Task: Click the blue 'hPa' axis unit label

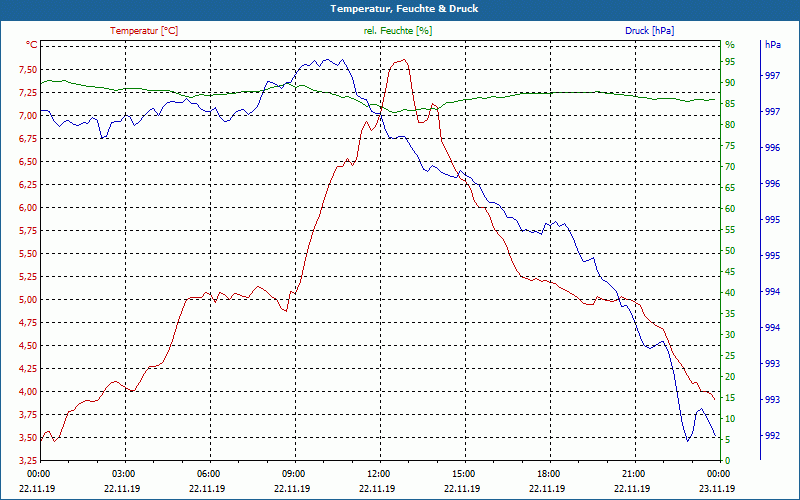Action: [x=772, y=45]
